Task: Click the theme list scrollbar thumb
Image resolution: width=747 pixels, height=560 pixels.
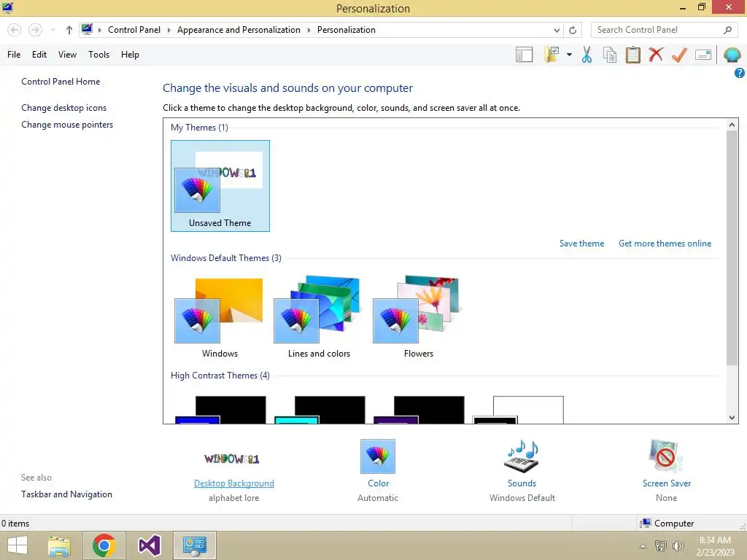Action: (x=732, y=248)
